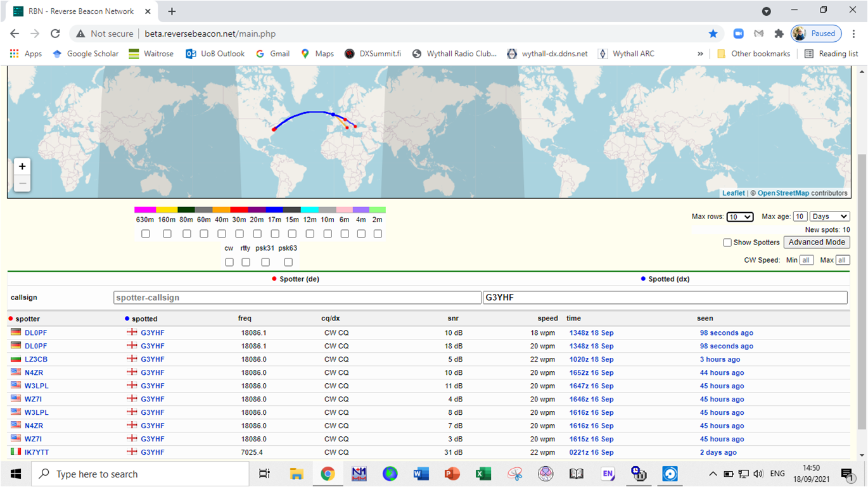Viewport: 868px width, 487px height.
Task: Enable the 20m band checkbox
Action: [x=257, y=234]
